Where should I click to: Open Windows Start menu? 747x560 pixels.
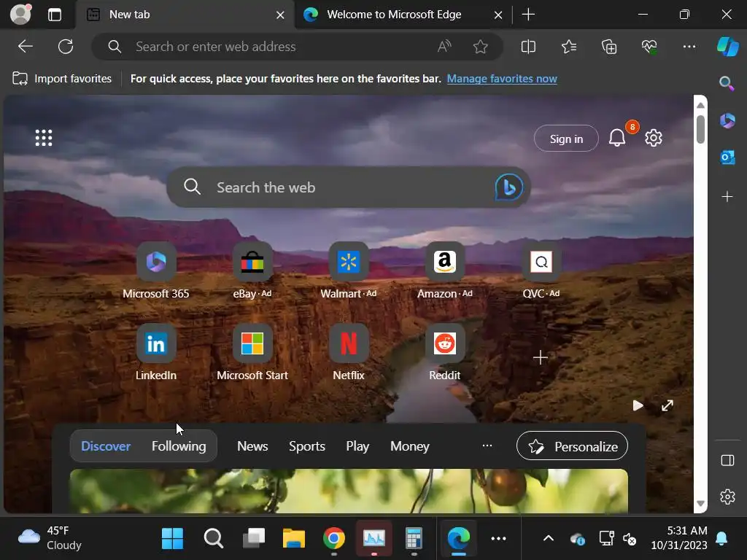point(172,539)
